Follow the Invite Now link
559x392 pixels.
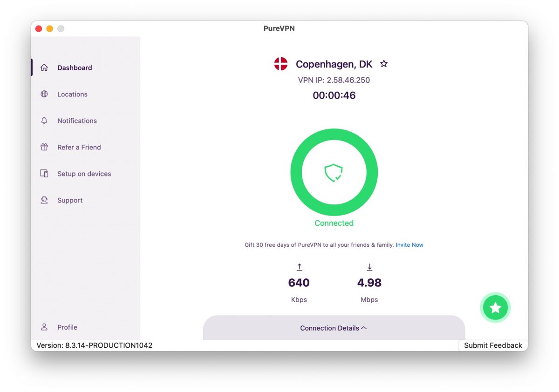click(409, 245)
